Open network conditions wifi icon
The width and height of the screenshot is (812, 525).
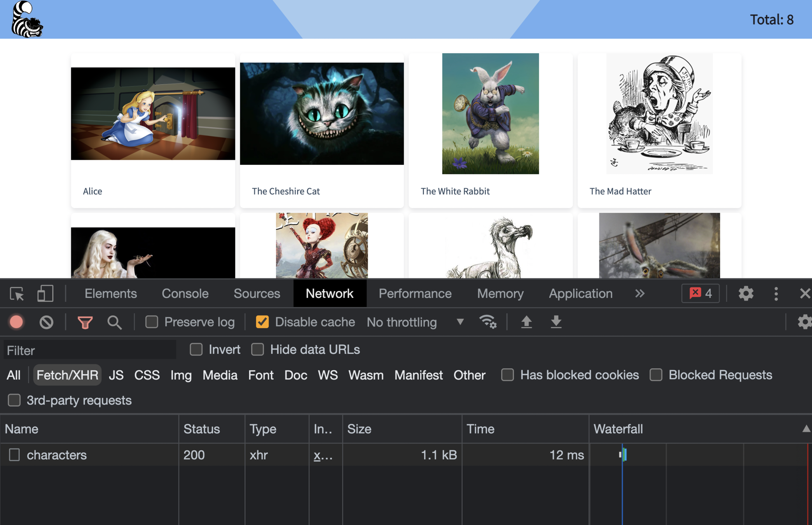(487, 322)
